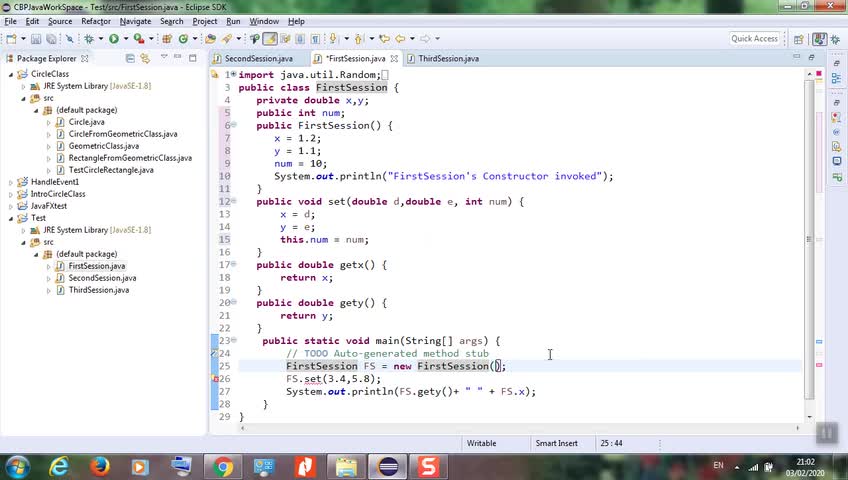Click Collapse All in Package Explorer
The image size is (848, 480).
pos(130,58)
